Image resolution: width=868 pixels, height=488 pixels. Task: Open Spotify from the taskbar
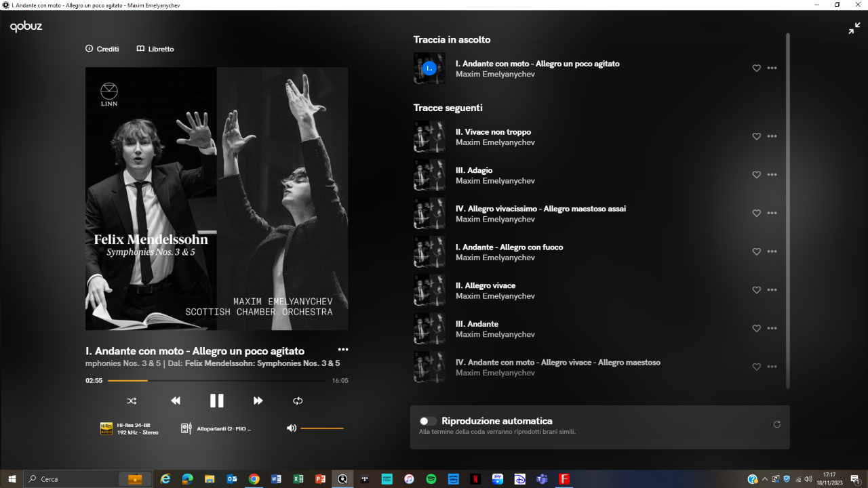(431, 479)
